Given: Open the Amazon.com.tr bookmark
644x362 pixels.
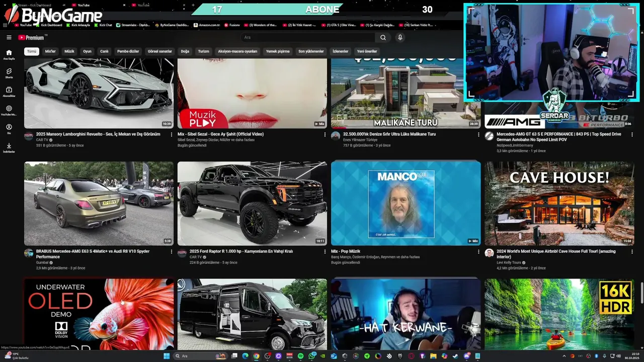Looking at the screenshot, I should point(206,25).
